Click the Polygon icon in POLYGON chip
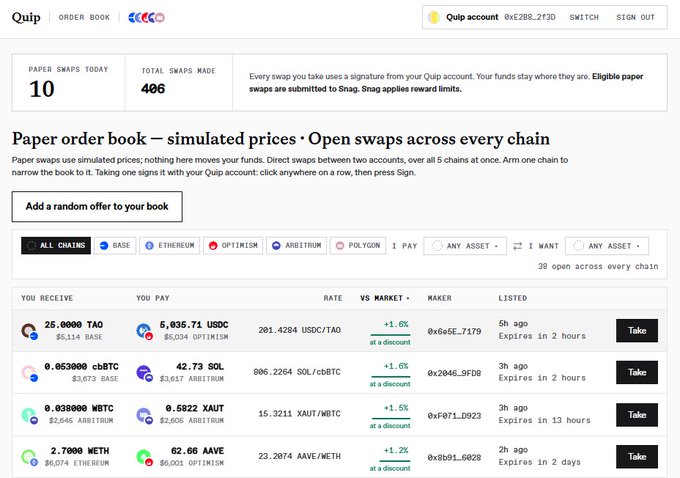The image size is (680, 478). (340, 246)
